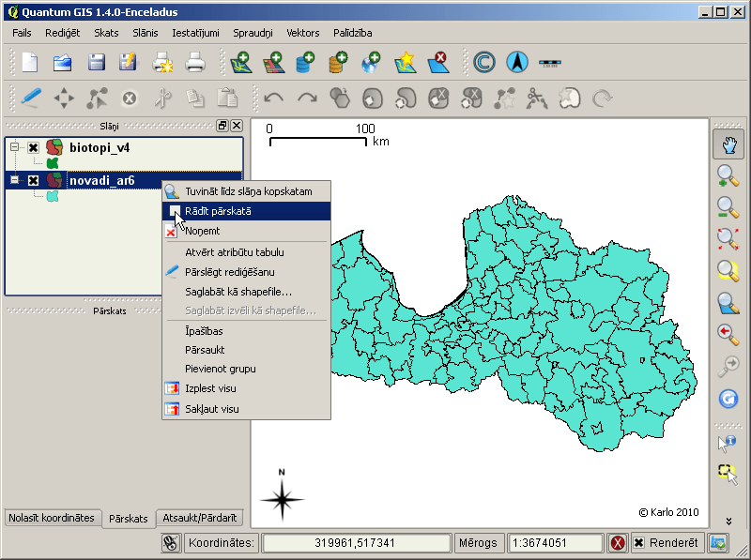Viewport: 751px width, 560px height.
Task: Select the Zoom In magnifier tool
Action: (728, 175)
